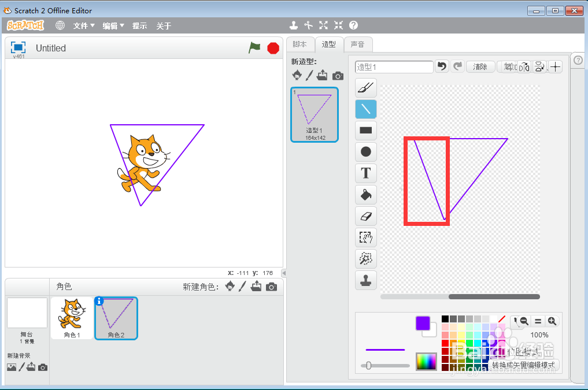
Task: Set the costume center crosshair
Action: [556, 66]
